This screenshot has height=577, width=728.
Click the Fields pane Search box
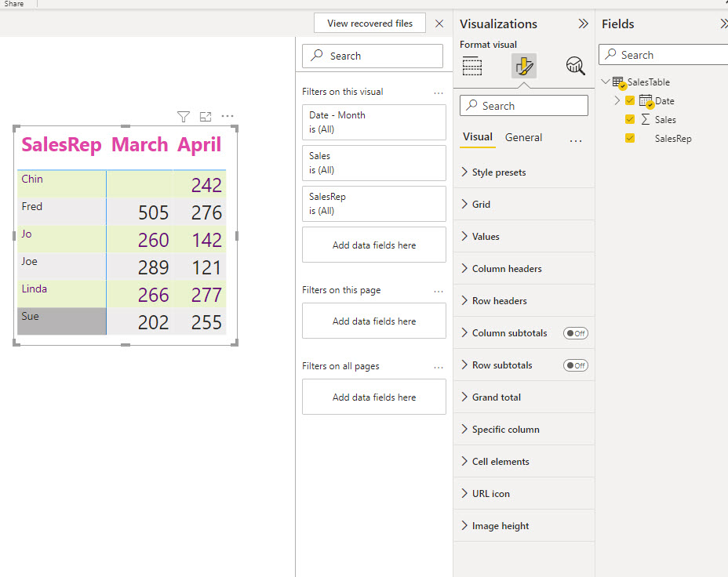[x=664, y=55]
